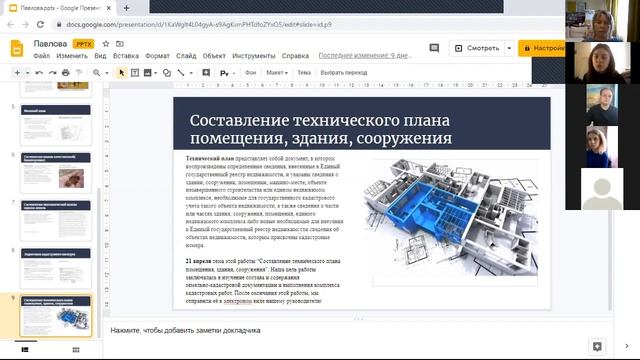
Task: Open the zoom level dropdown arrow
Action: click(107, 73)
